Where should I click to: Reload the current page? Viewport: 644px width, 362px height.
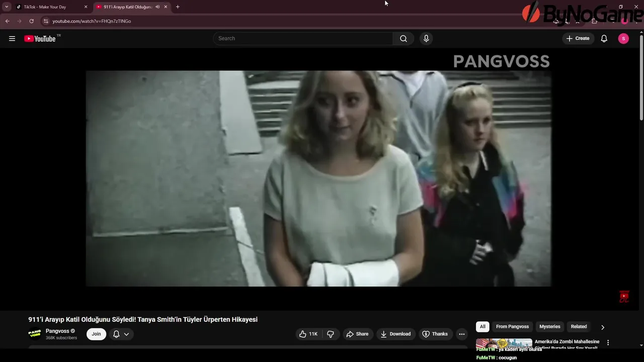tap(31, 21)
